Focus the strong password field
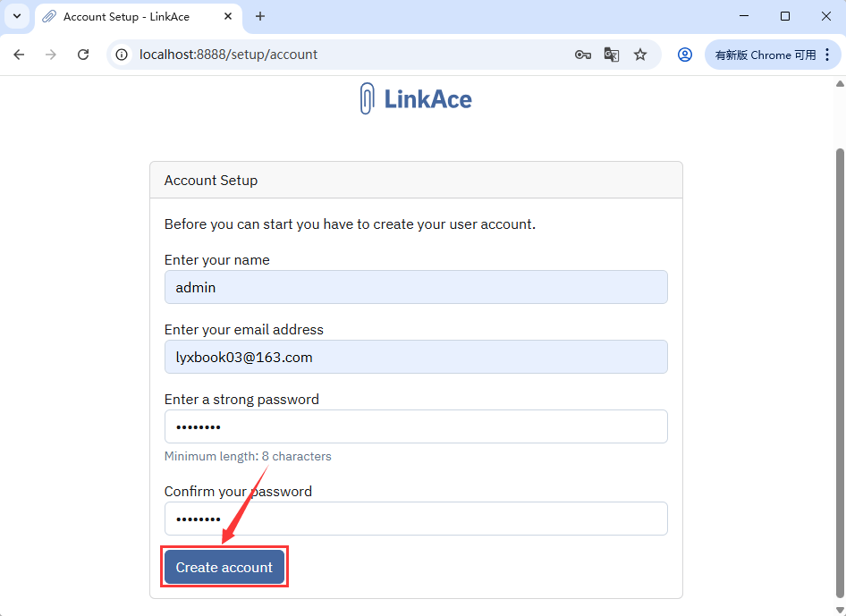This screenshot has height=616, width=846. [416, 426]
